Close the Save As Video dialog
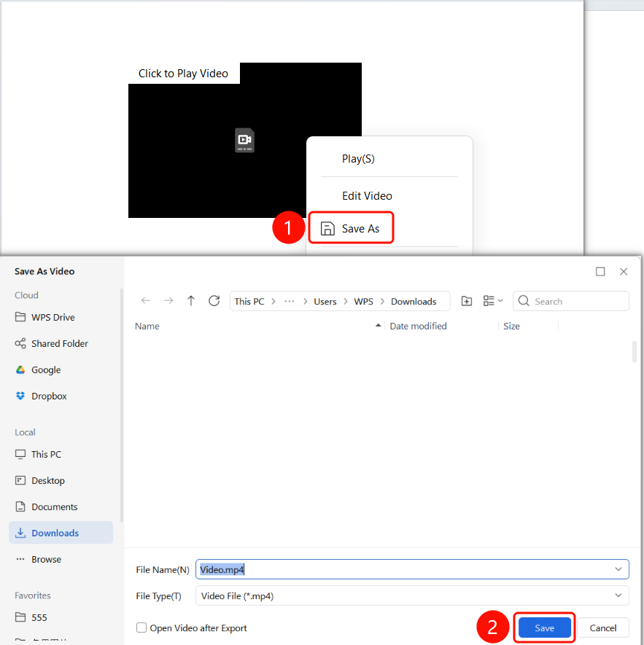Screen dimensions: 644x645 [x=624, y=272]
